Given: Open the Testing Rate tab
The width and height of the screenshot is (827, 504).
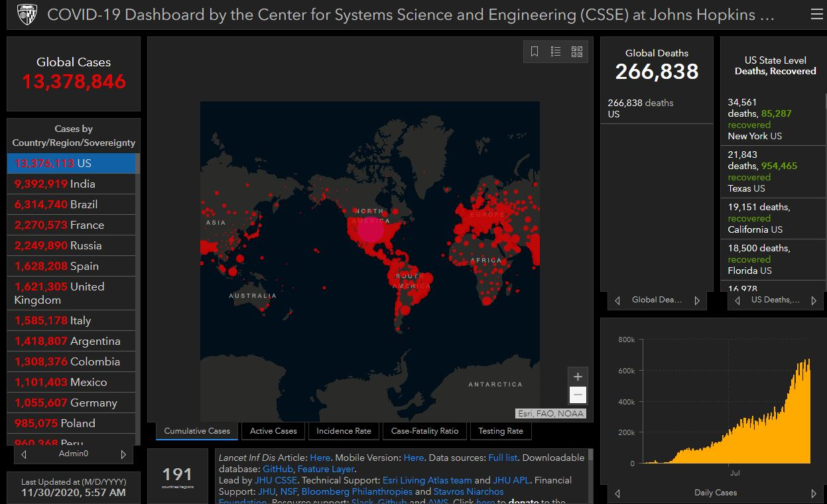Looking at the screenshot, I should click(x=501, y=431).
